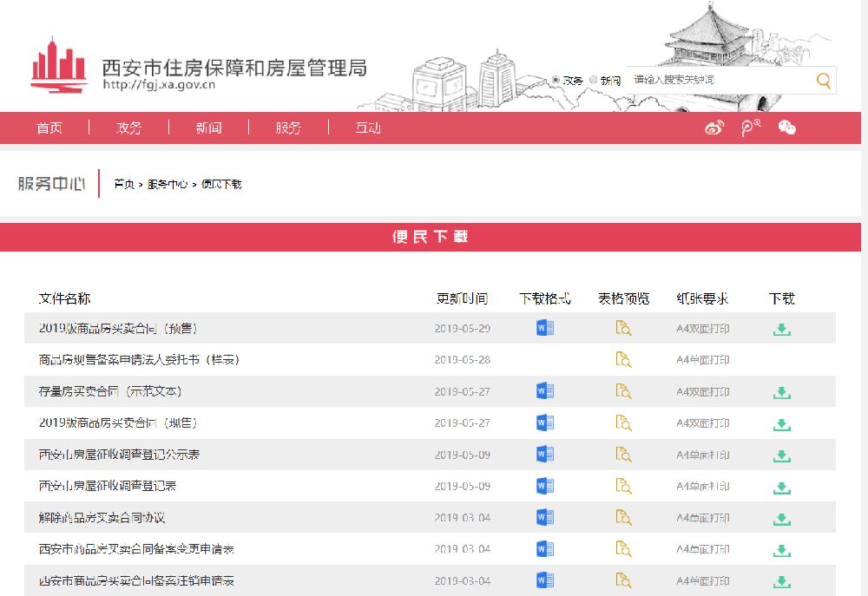This screenshot has width=868, height=596.
Task: Preview 解除商品房买卖合同协议 form
Action: point(623,517)
